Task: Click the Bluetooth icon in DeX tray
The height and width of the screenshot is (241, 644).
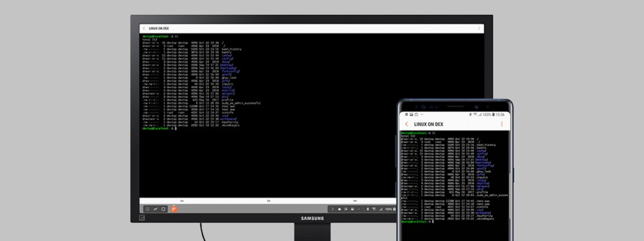Action: pyautogui.click(x=367, y=209)
